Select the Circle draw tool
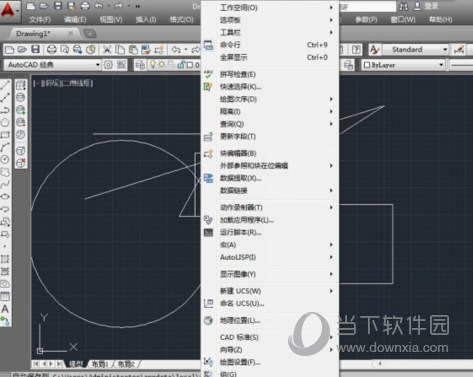Viewport: 473px width, 377px height. (x=5, y=159)
